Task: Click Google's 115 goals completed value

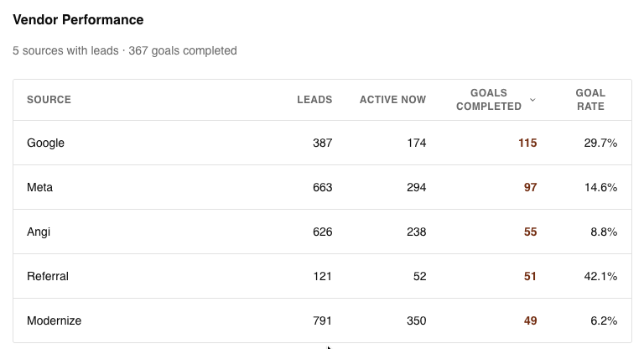Action: tap(527, 143)
